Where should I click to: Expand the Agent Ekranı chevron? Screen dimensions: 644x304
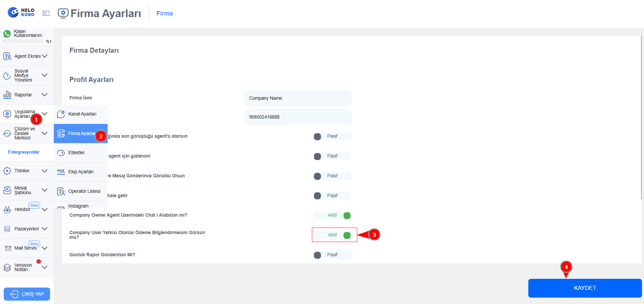[x=44, y=56]
